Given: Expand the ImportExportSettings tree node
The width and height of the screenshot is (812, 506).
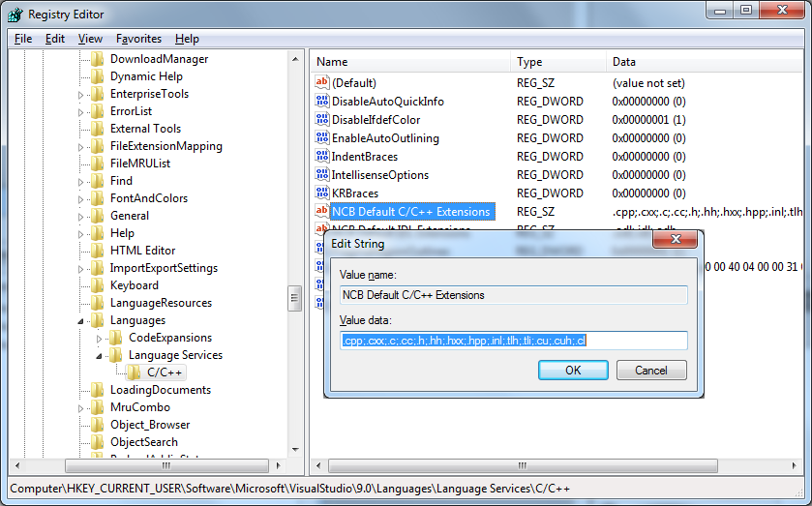Looking at the screenshot, I should (x=80, y=269).
